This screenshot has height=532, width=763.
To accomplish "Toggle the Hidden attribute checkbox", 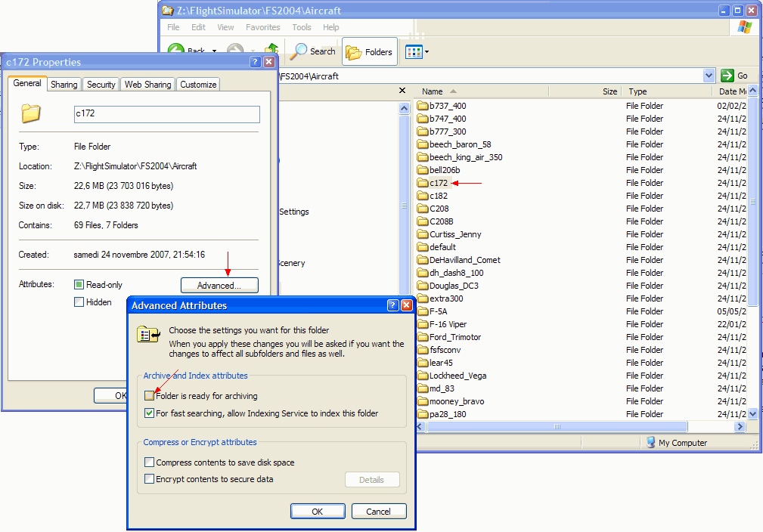I will click(x=79, y=302).
